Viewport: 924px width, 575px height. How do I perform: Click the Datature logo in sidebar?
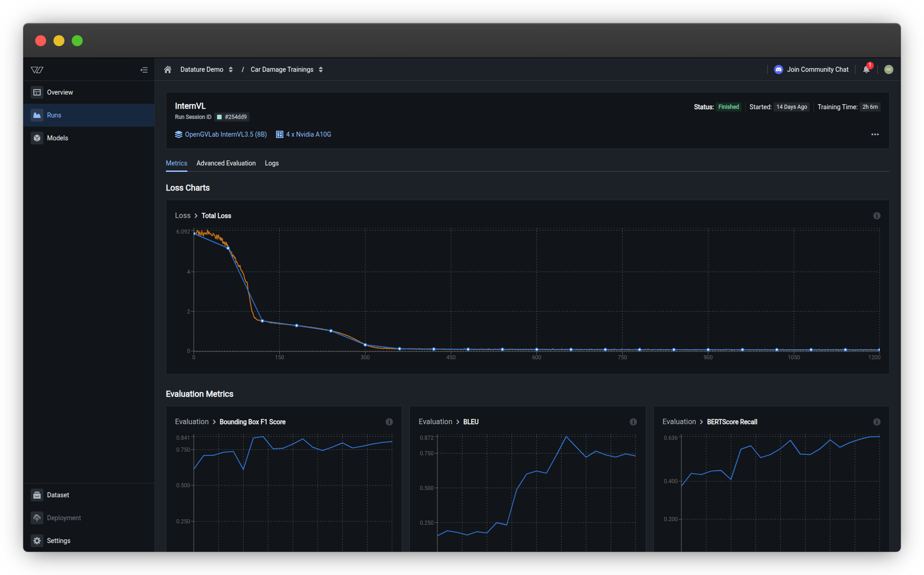point(37,70)
